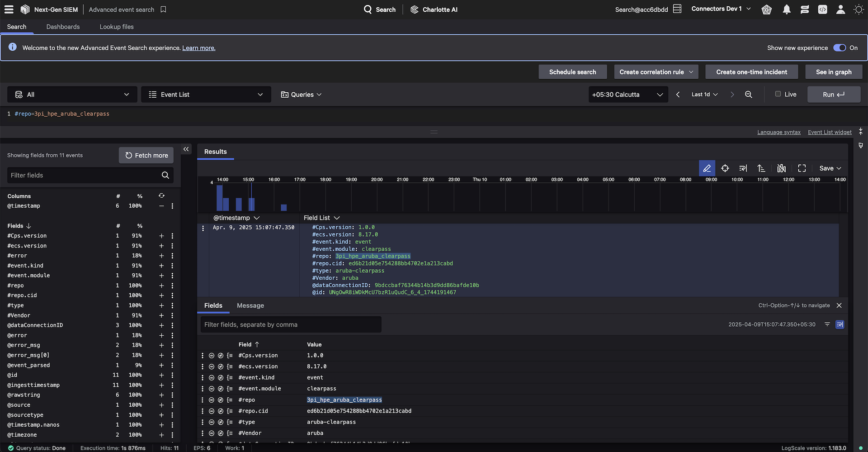Viewport: 868px width, 452px height.
Task: Click the zoom out time range magnifier
Action: [x=749, y=95]
